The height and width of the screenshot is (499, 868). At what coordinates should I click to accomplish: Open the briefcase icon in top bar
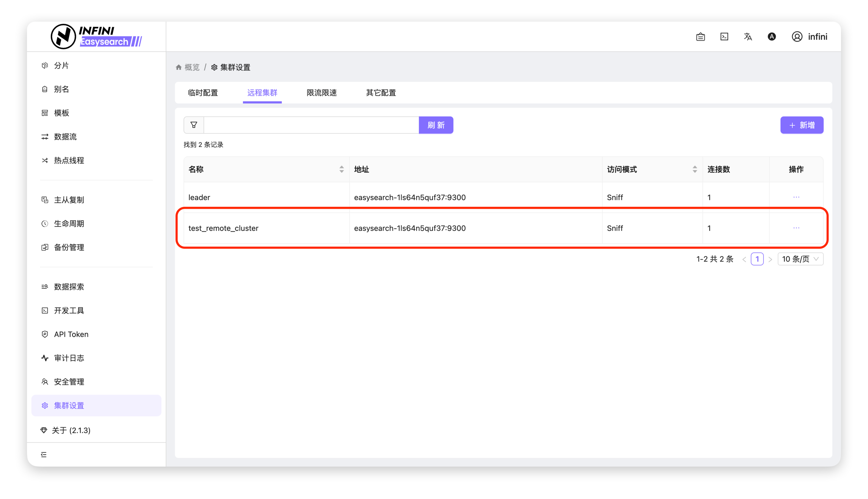click(700, 37)
